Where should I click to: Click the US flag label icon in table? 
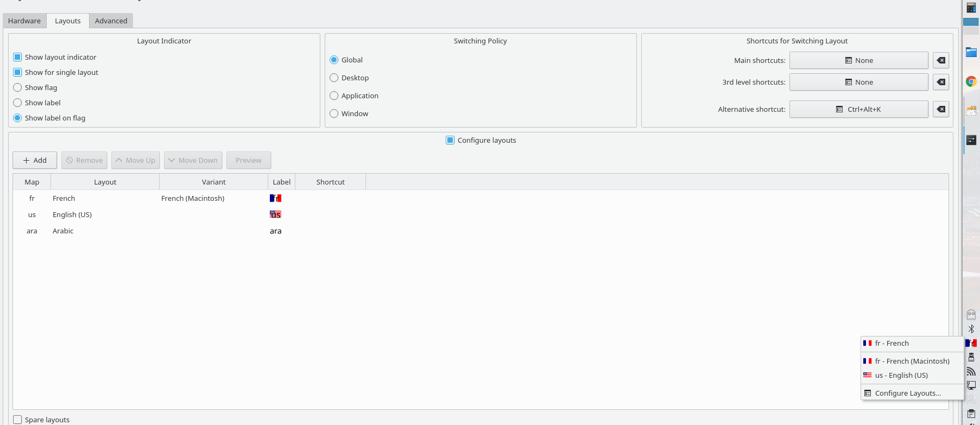click(275, 214)
